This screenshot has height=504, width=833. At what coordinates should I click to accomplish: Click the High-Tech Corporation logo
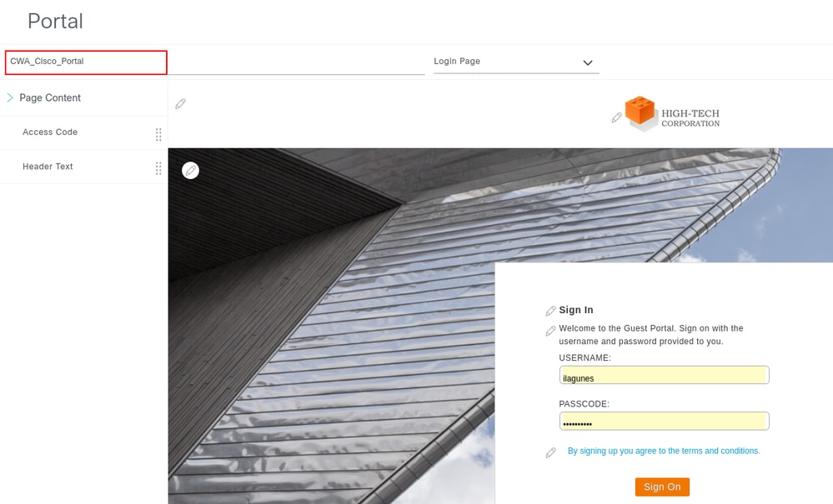point(672,114)
